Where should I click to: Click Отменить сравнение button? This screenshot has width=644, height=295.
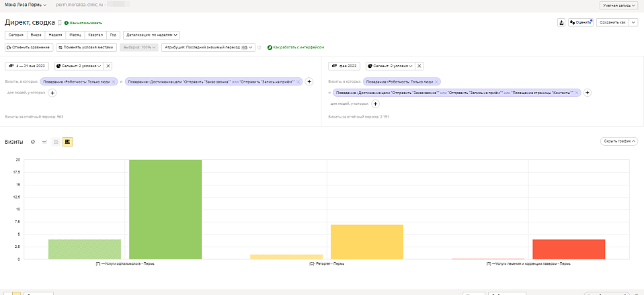(29, 48)
